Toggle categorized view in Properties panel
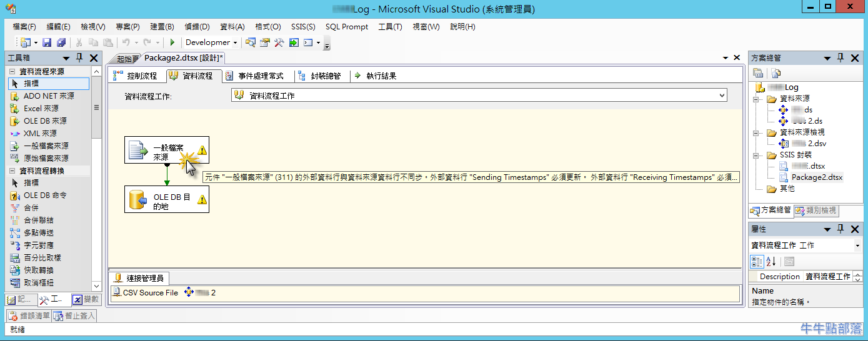The height and width of the screenshot is (341, 868). pos(756,261)
